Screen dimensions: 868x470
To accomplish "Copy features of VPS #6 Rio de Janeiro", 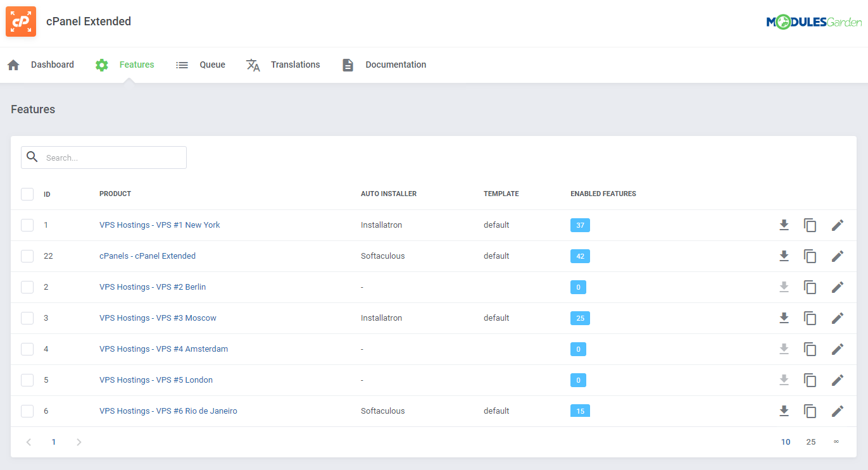I will [x=810, y=411].
